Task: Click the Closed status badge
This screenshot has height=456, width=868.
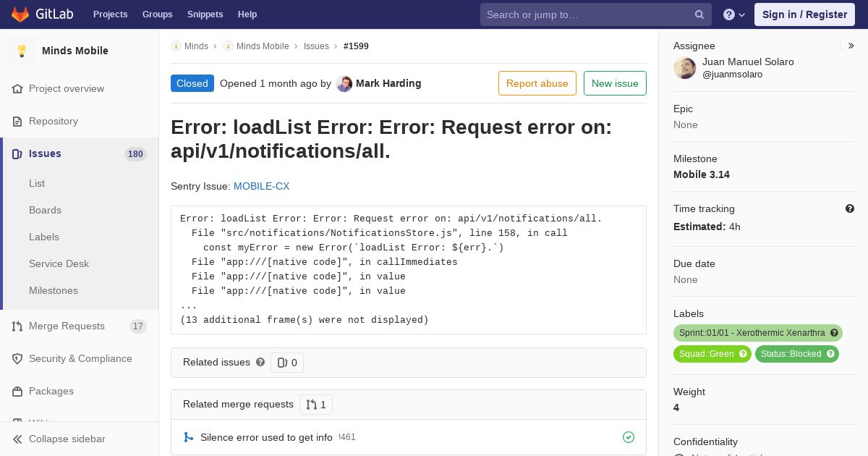Action: (192, 83)
